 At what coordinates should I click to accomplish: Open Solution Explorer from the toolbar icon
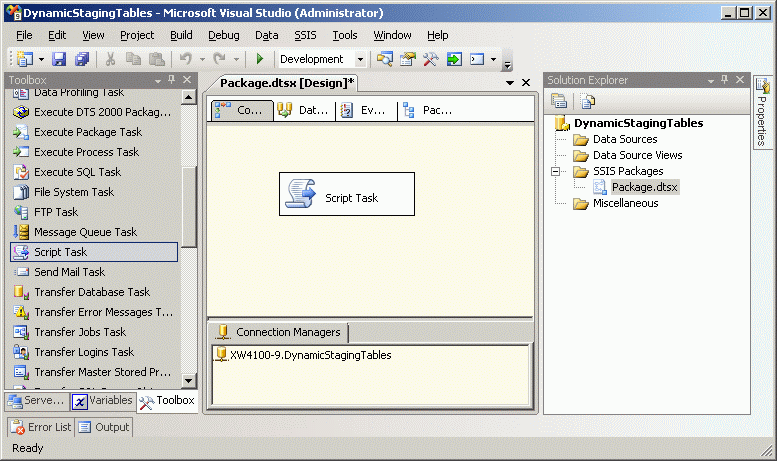tap(385, 59)
